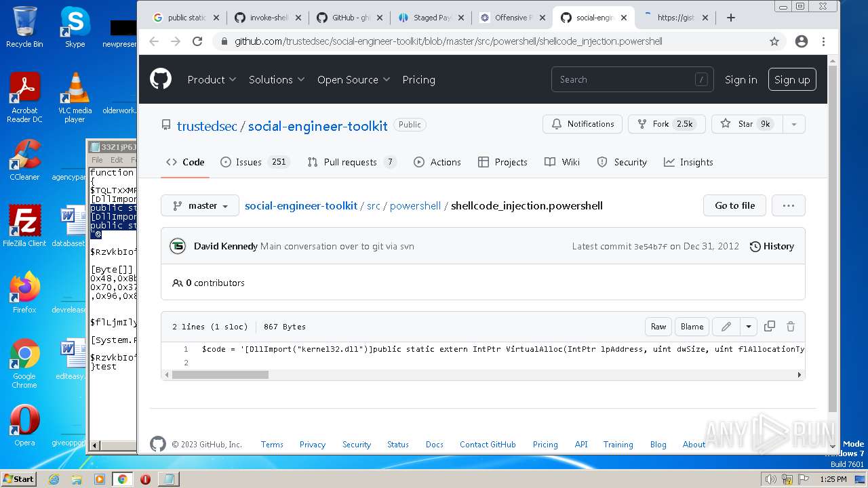Expand the Star list dropdown arrow
This screenshot has width=868, height=488.
coord(793,124)
